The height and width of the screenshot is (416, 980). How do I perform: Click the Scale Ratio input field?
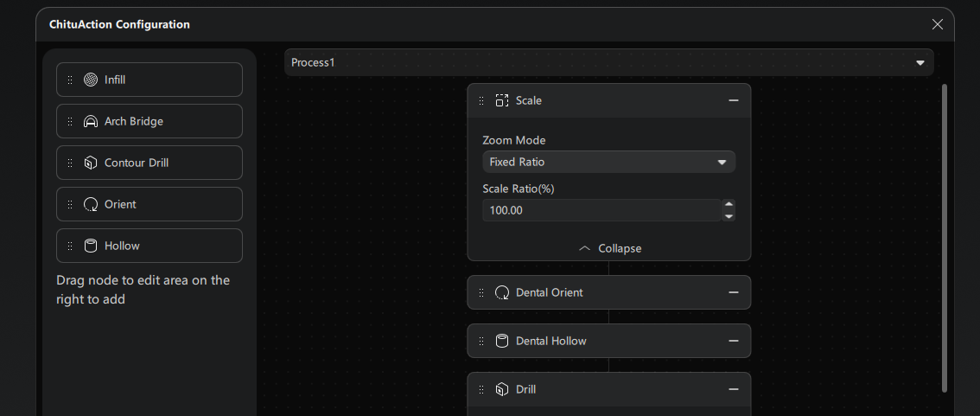click(601, 210)
